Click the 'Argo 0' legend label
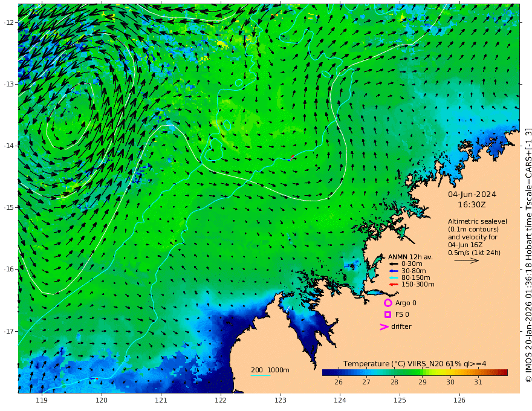Screen dimensions: 532x411 click(x=406, y=303)
